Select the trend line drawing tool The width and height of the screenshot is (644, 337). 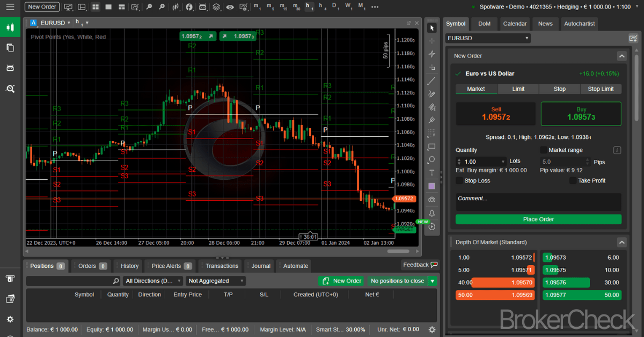(432, 81)
